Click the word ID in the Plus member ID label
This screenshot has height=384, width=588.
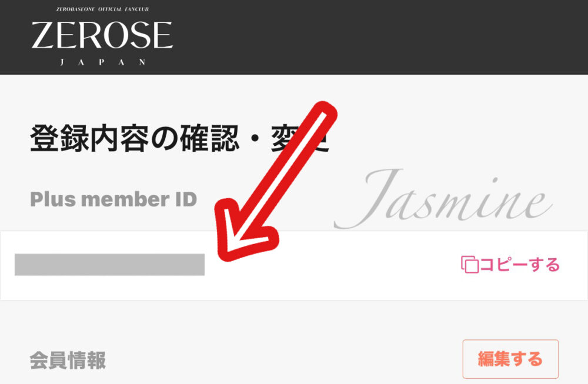tap(186, 199)
